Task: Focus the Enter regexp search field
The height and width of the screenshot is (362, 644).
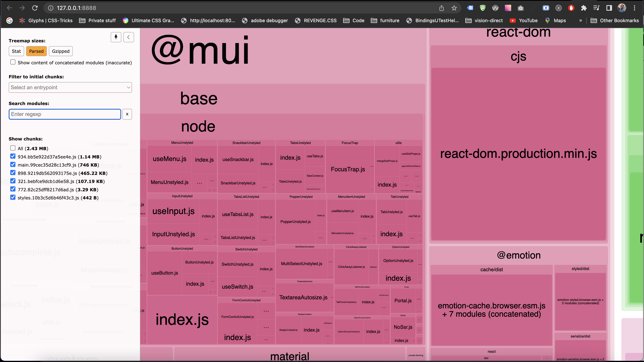Action: coord(65,114)
